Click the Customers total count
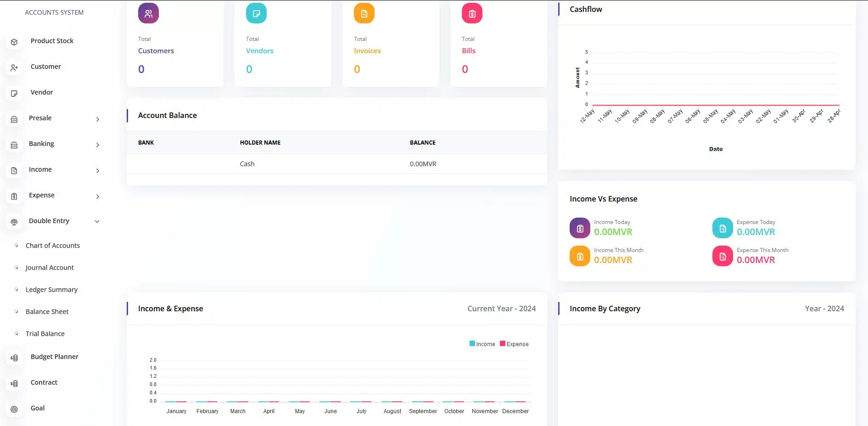 [141, 69]
